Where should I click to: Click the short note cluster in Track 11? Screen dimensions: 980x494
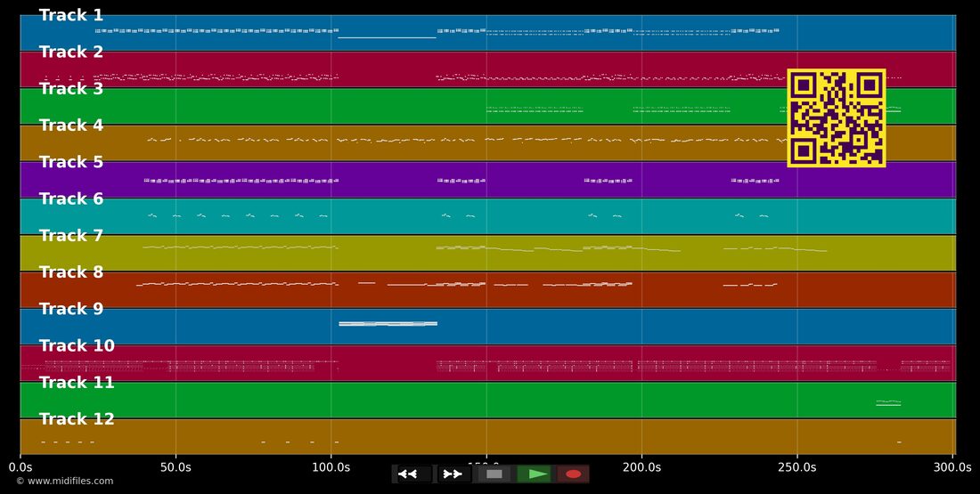click(x=888, y=403)
